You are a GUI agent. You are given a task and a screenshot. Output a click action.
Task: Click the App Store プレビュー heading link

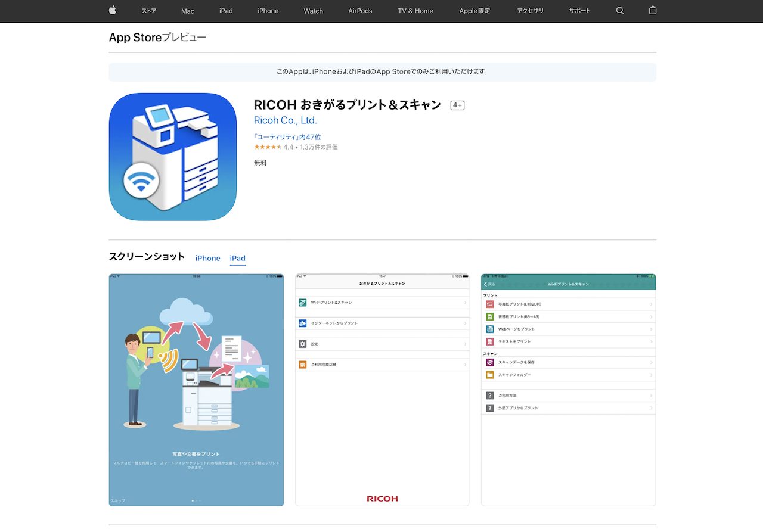pyautogui.click(x=157, y=38)
